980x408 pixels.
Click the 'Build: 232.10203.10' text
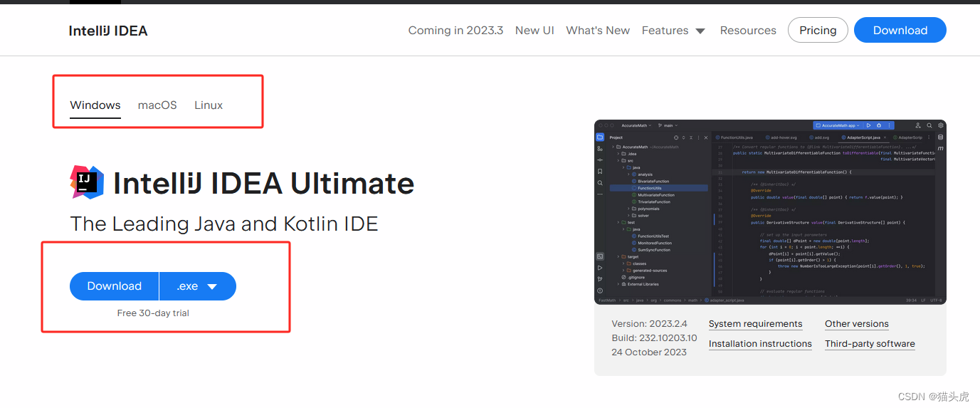654,338
